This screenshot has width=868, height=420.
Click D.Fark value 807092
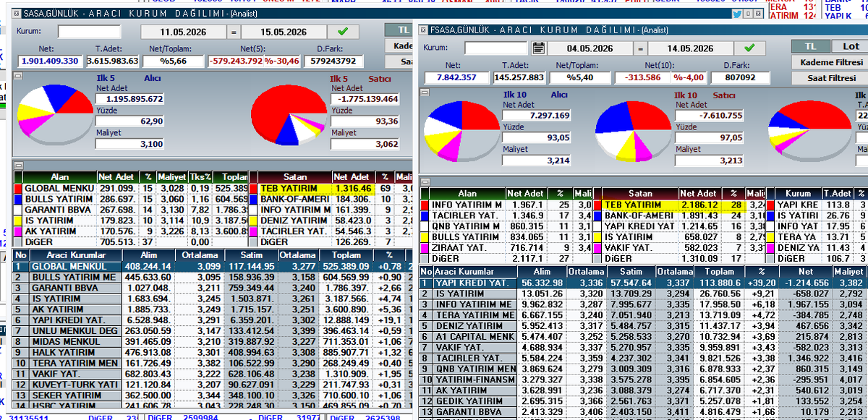pos(739,77)
